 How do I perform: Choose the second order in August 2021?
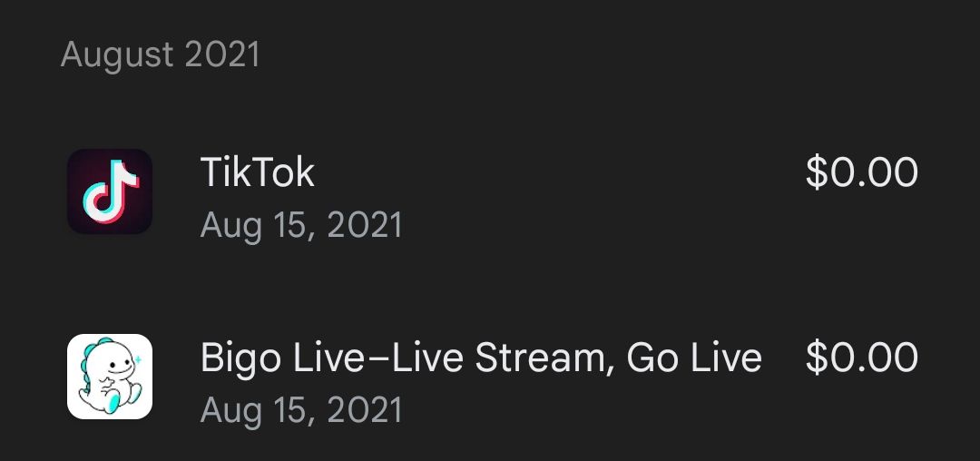[490, 379]
